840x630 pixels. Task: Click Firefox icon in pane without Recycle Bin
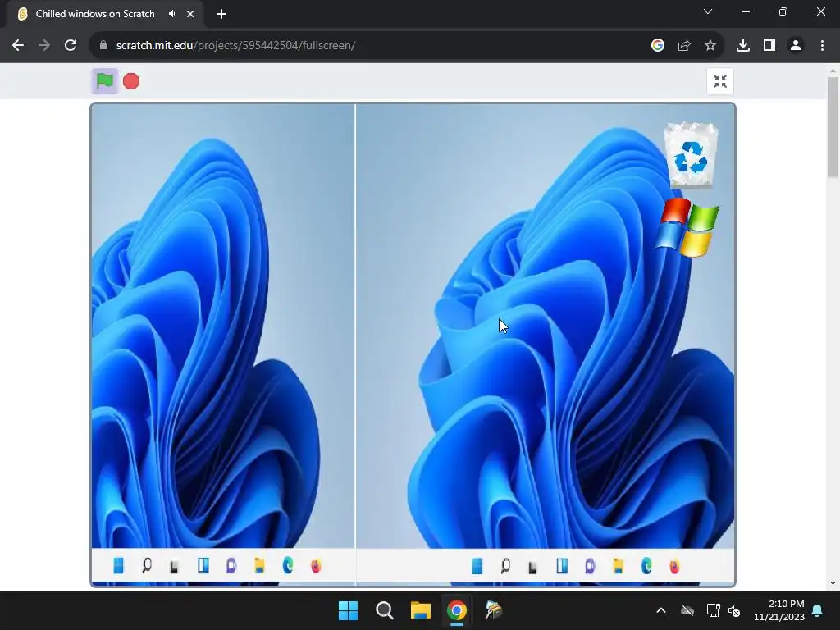click(x=316, y=565)
